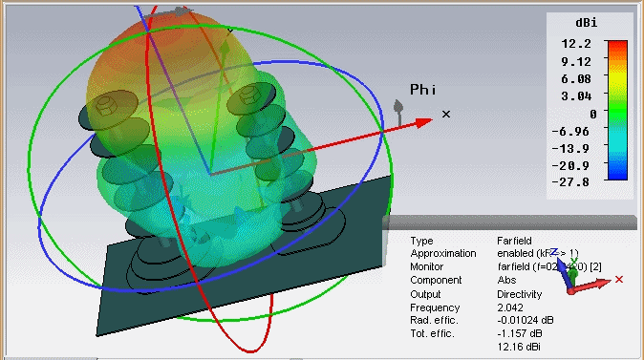Click the gray Phi direction arrow
The width and height of the screenshot is (644, 360).
(x=398, y=112)
